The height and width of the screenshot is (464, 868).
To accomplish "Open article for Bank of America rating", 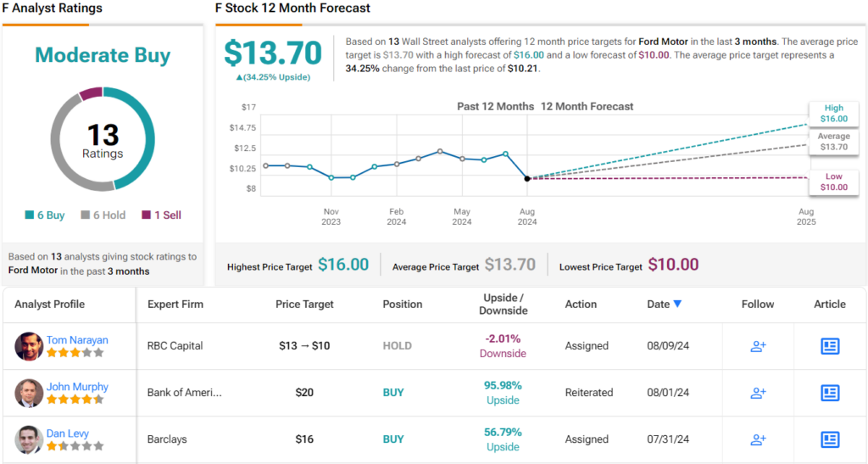I will (x=830, y=393).
